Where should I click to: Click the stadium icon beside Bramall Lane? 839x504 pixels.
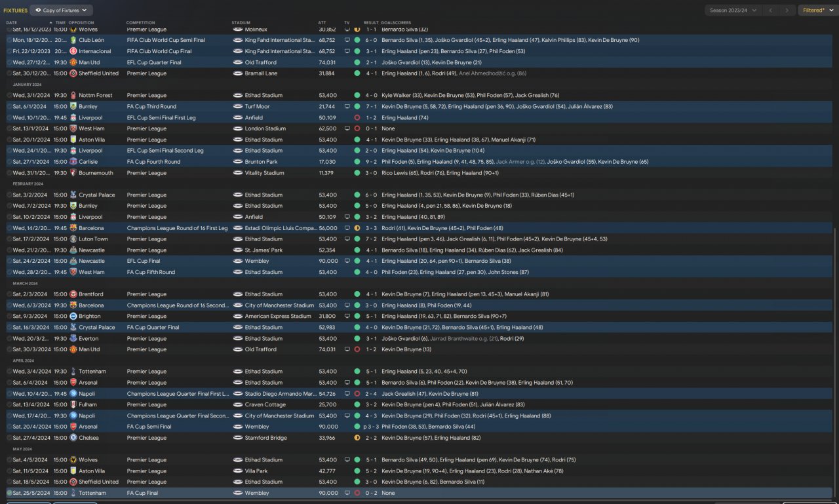238,73
